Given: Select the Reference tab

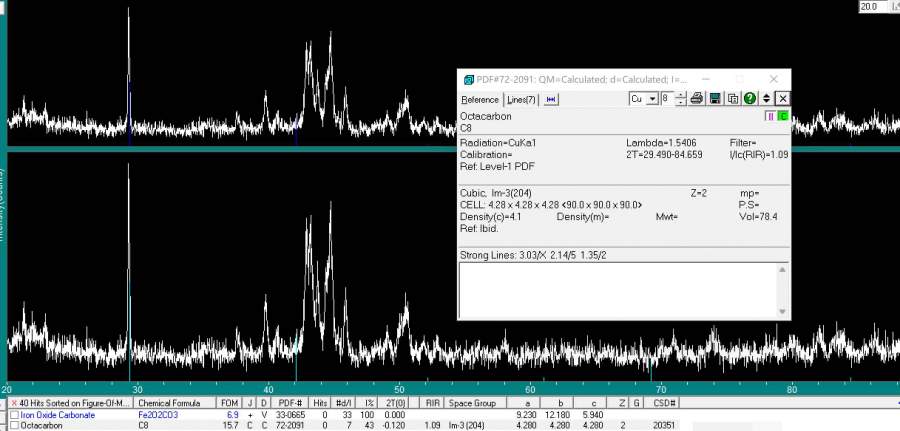Looking at the screenshot, I should pos(480,99).
